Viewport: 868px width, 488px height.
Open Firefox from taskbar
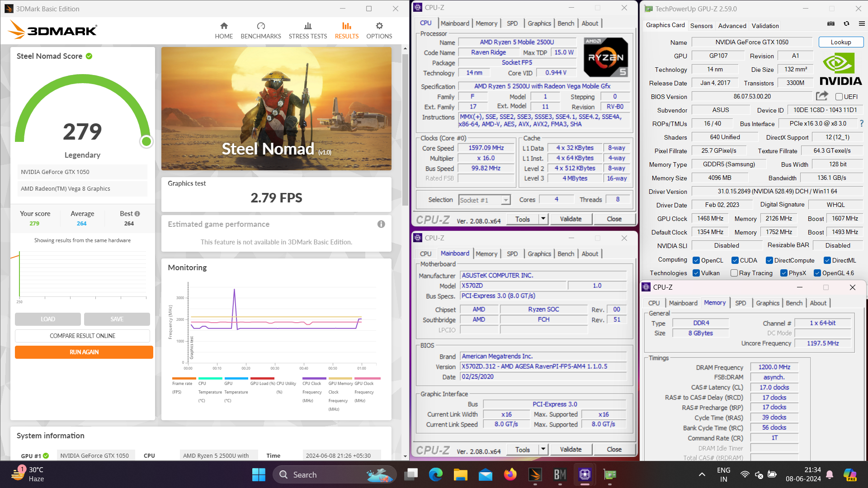[x=510, y=474]
